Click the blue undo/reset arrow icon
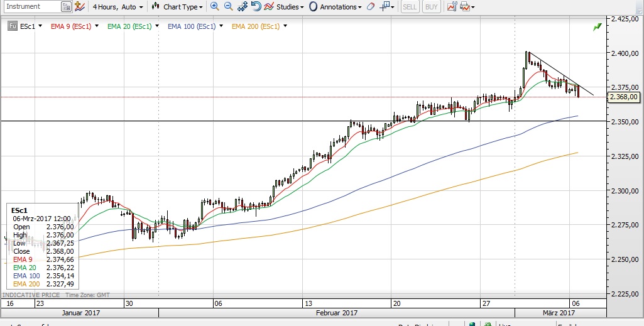Image resolution: width=644 pixels, height=326 pixels. click(256, 6)
